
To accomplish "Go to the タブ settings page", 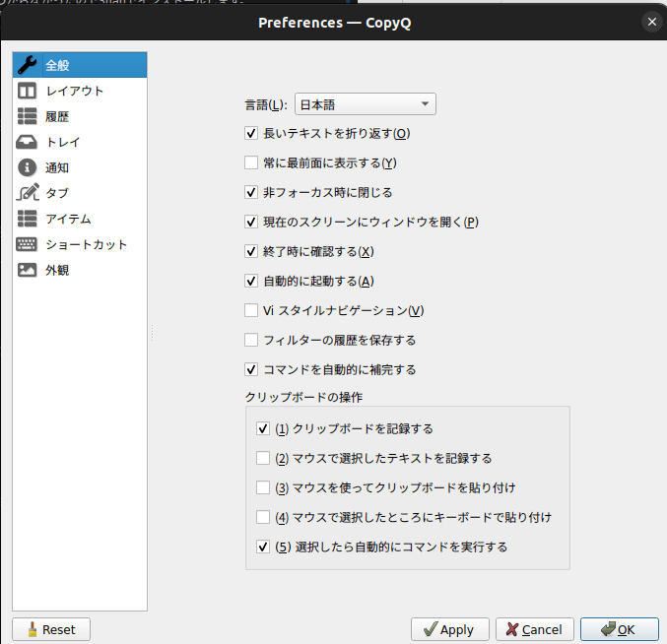I will [x=80, y=193].
